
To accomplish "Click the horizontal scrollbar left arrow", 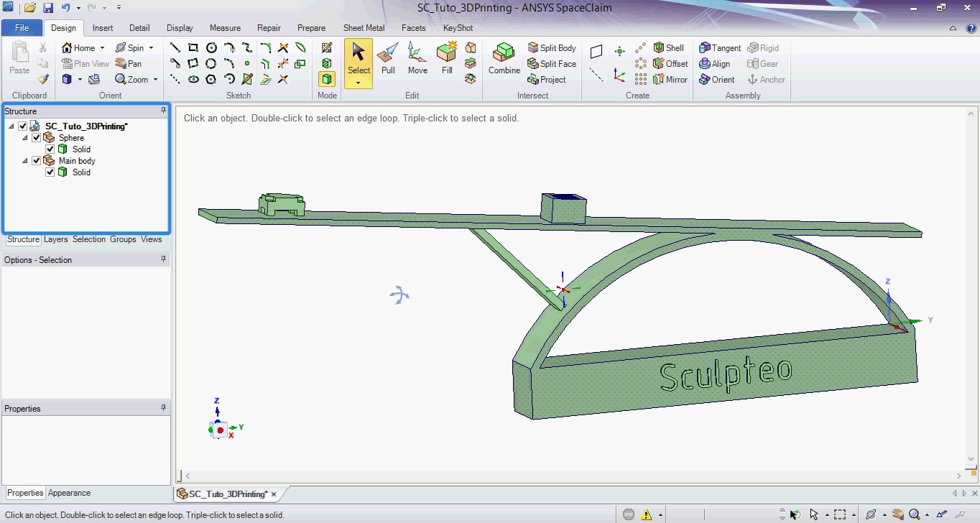I will (x=188, y=476).
